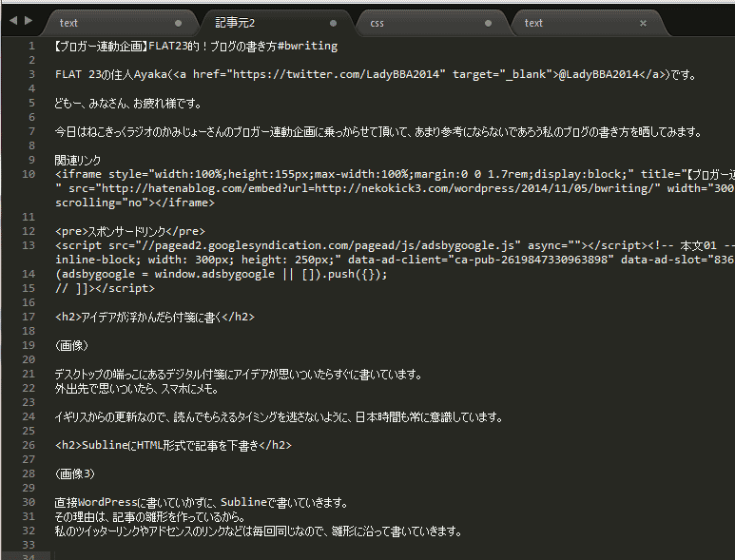Image resolution: width=735 pixels, height=560 pixels.
Task: Click the '(画像)' placeholder on line 19
Action: (x=71, y=345)
